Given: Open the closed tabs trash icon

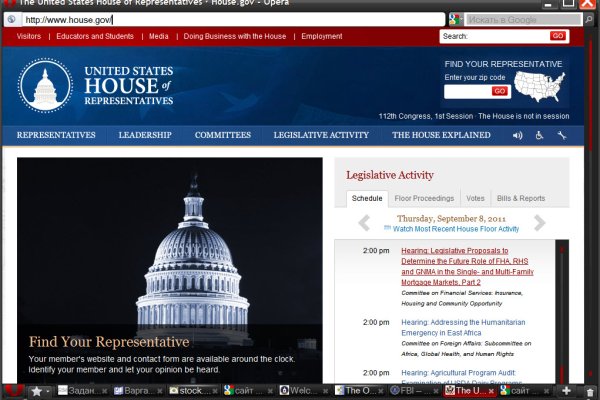Looking at the screenshot, I should point(590,390).
